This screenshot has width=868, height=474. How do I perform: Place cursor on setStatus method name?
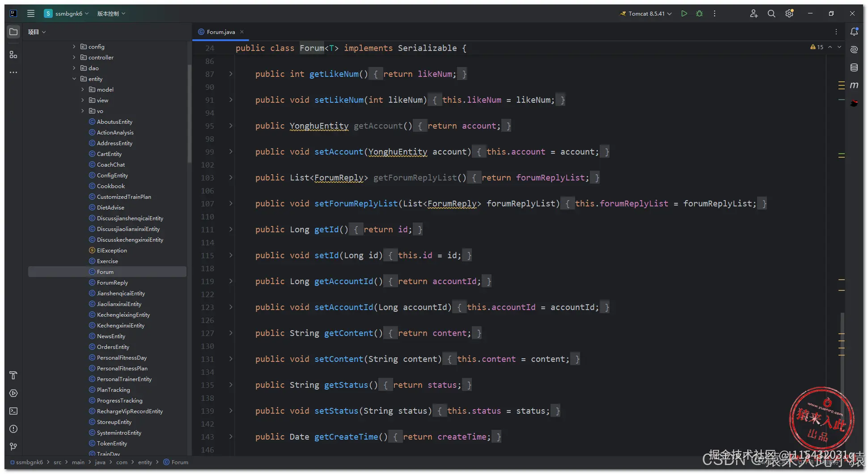click(x=336, y=411)
